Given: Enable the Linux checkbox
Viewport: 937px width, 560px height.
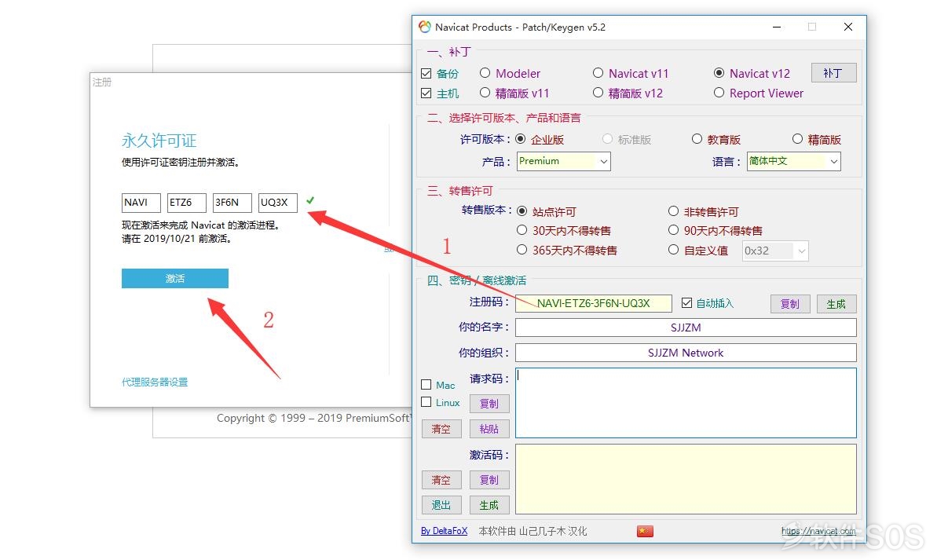Looking at the screenshot, I should pos(426,402).
